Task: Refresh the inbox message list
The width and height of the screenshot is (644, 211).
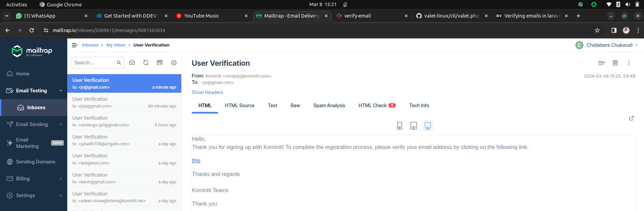Action: pos(146,63)
